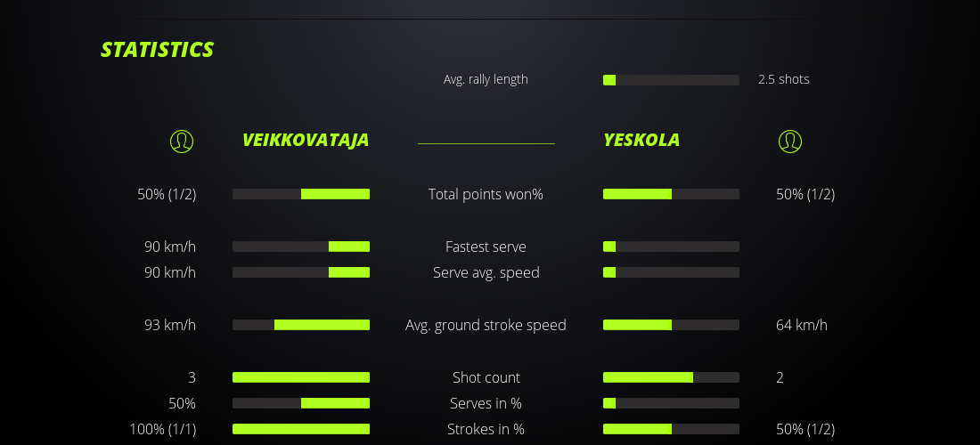Click Veikkovataja's player profile icon

[182, 141]
